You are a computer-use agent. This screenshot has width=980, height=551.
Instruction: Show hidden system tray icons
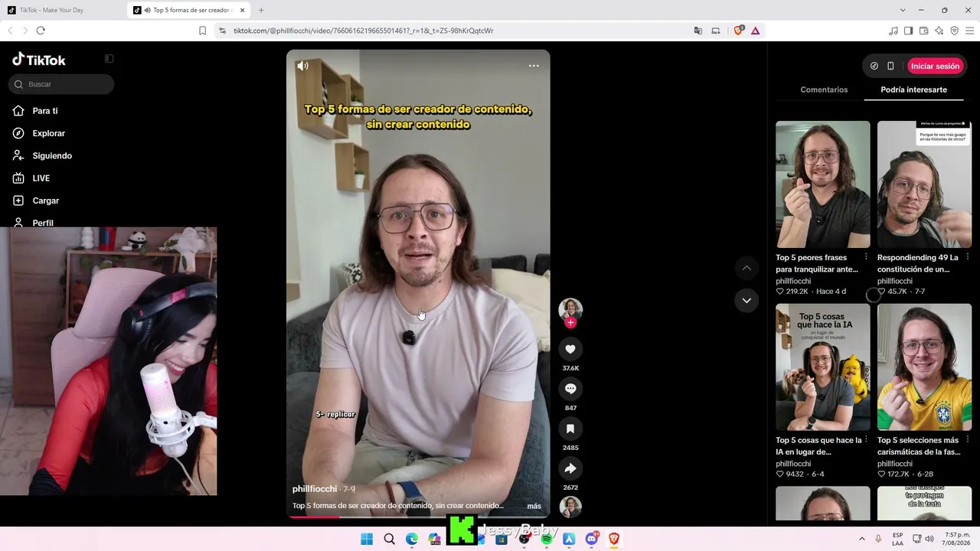(861, 539)
